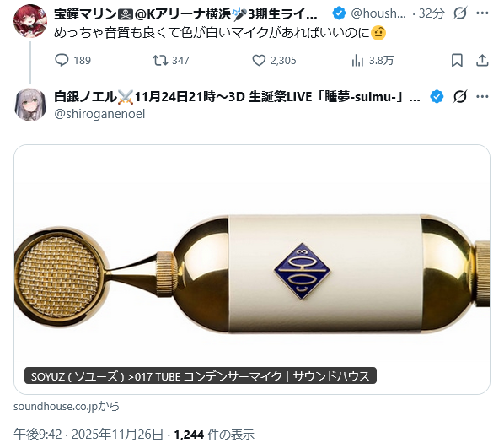Open the more options menu on 白銀ノエル's tweet

(482, 96)
